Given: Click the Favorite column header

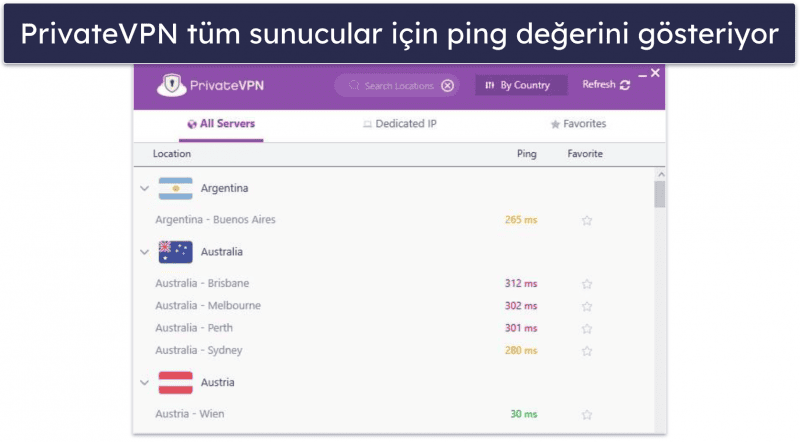Looking at the screenshot, I should (x=585, y=154).
